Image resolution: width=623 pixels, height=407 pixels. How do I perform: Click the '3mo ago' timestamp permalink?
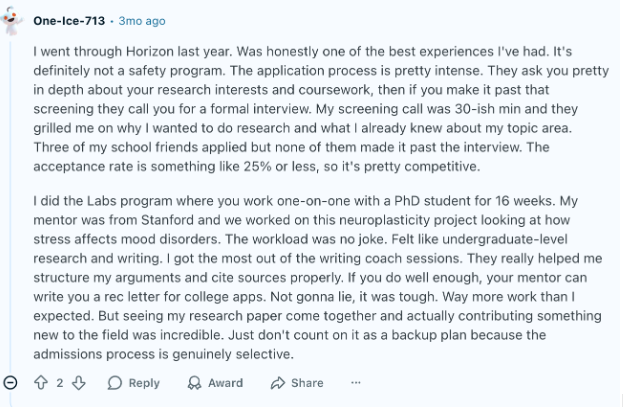click(142, 21)
